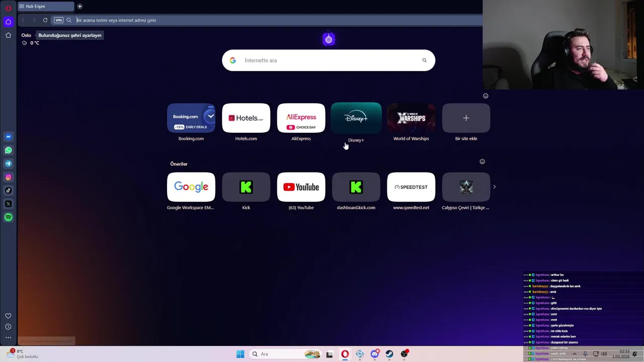The image size is (644, 362).
Task: Open WhatsApp in the sidebar
Action: click(8, 150)
